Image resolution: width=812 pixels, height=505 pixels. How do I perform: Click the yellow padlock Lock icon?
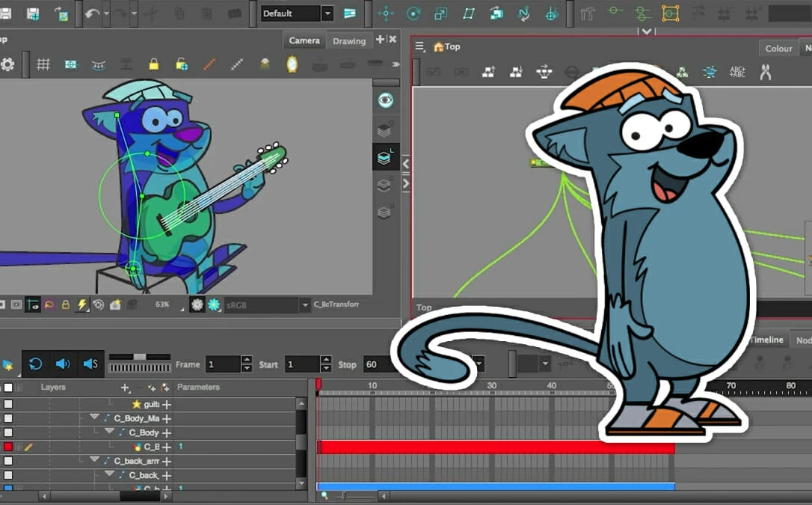pos(153,65)
